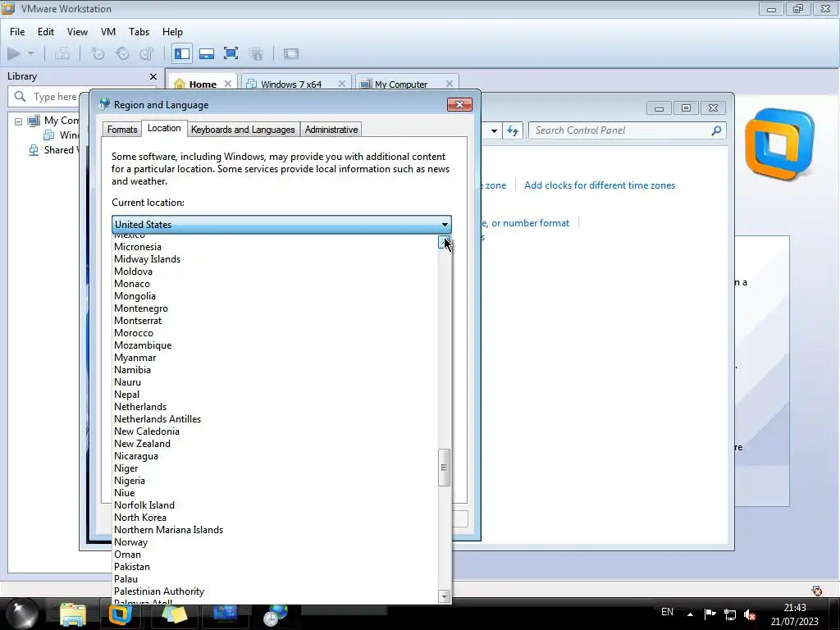This screenshot has height=630, width=840.
Task: Click the Control Panel refresh button
Action: [x=513, y=130]
